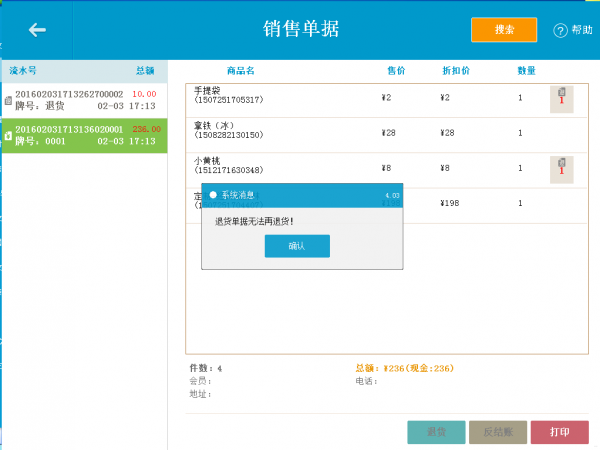Click the 帮助 help label
This screenshot has width=600, height=450.
(582, 30)
